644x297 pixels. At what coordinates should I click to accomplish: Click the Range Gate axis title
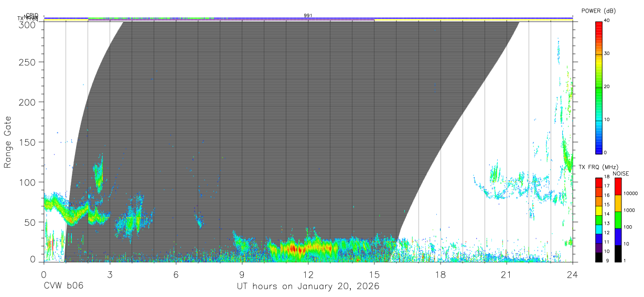pos(8,142)
